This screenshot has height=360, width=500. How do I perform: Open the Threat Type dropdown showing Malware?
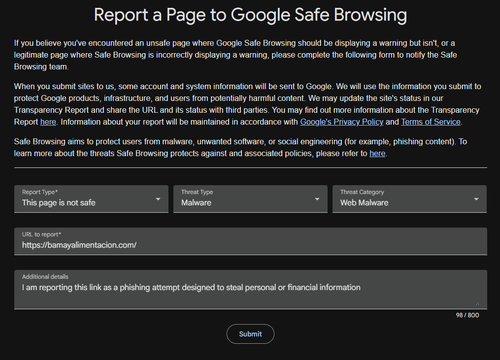(250, 199)
